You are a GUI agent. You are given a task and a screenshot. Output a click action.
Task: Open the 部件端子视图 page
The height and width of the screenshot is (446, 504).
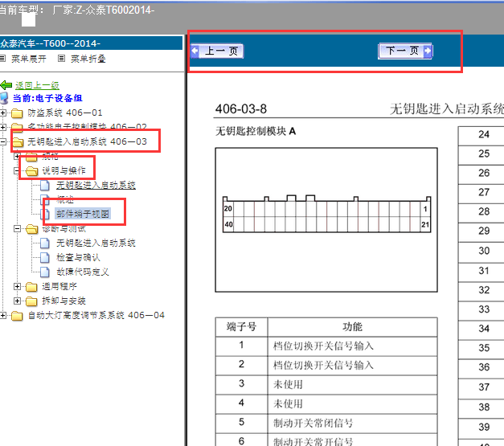[83, 214]
